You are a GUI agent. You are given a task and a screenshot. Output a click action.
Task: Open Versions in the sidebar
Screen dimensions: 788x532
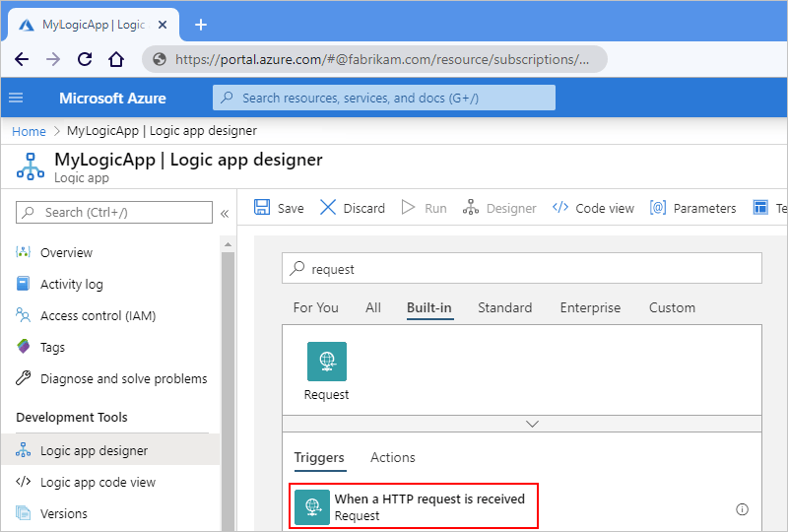[x=64, y=514]
